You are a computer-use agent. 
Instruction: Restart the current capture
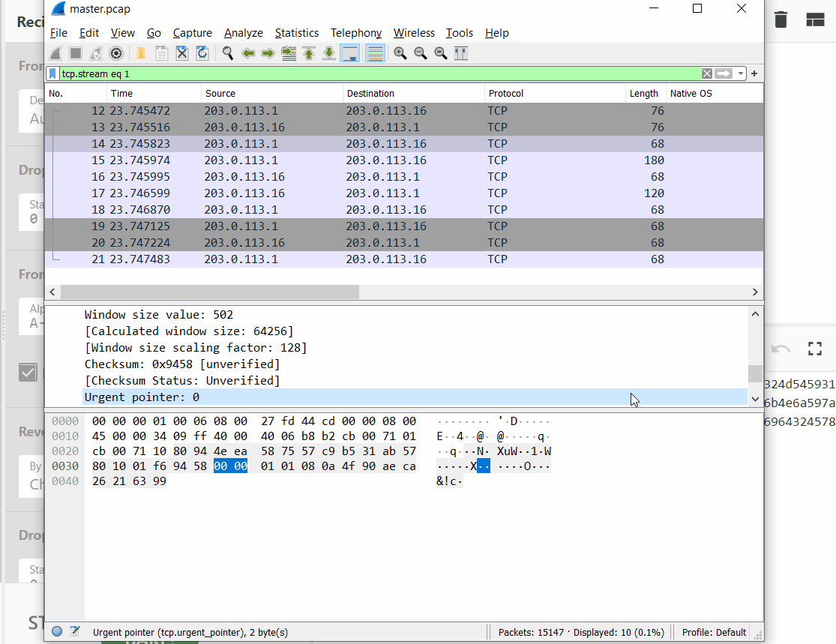click(x=96, y=53)
